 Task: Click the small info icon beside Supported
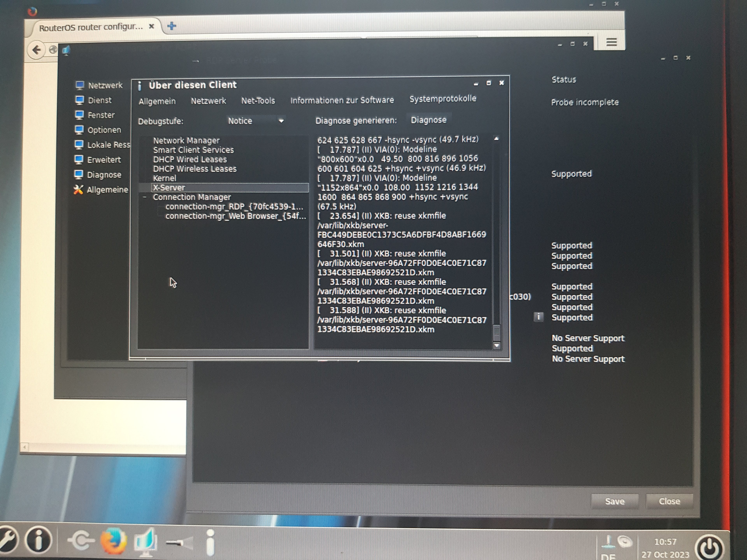(x=539, y=317)
